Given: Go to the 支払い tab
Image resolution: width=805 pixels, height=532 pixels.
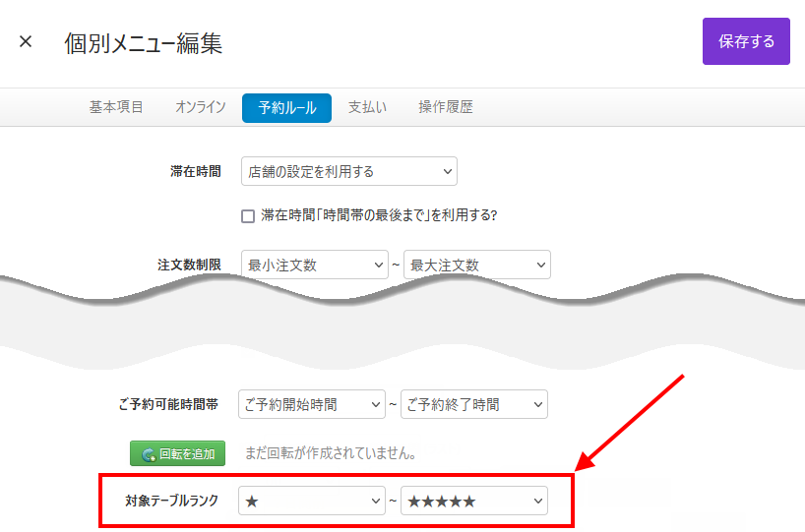Looking at the screenshot, I should click(x=367, y=107).
